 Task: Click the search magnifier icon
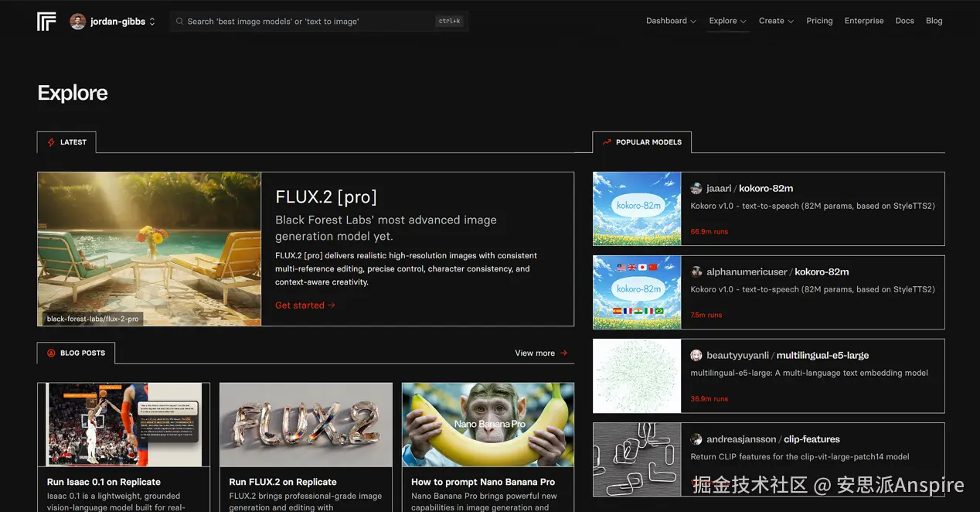click(x=180, y=22)
